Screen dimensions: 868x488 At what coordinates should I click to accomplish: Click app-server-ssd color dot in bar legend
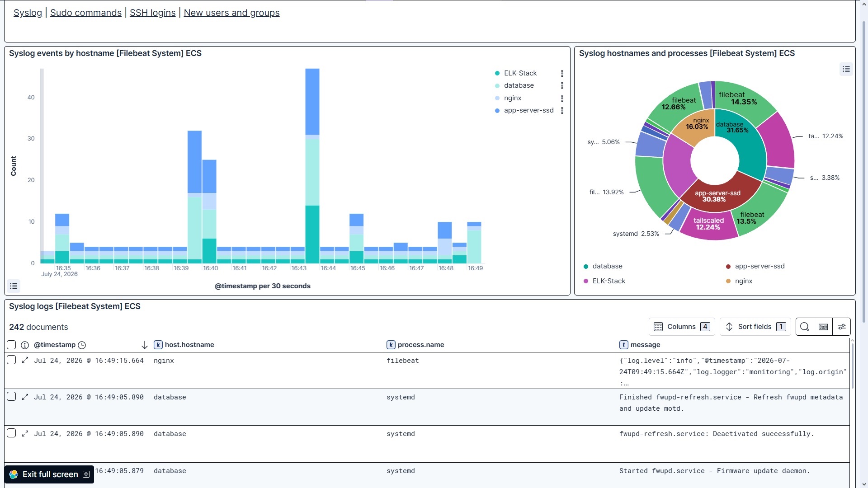coord(497,110)
